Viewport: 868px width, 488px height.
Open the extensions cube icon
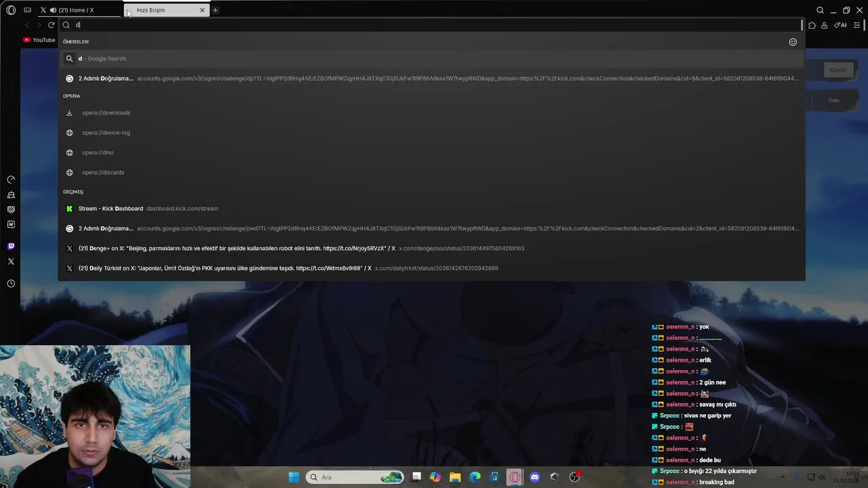(812, 25)
